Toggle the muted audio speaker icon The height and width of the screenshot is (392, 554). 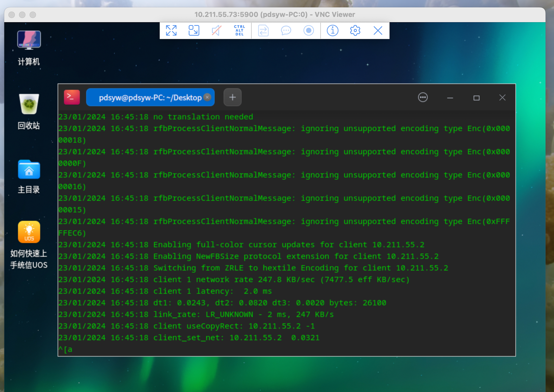pyautogui.click(x=216, y=31)
